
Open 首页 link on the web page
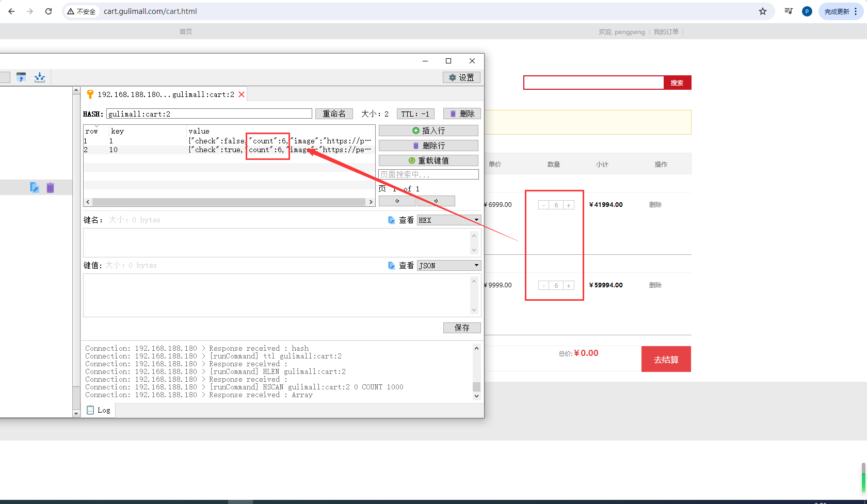click(186, 31)
